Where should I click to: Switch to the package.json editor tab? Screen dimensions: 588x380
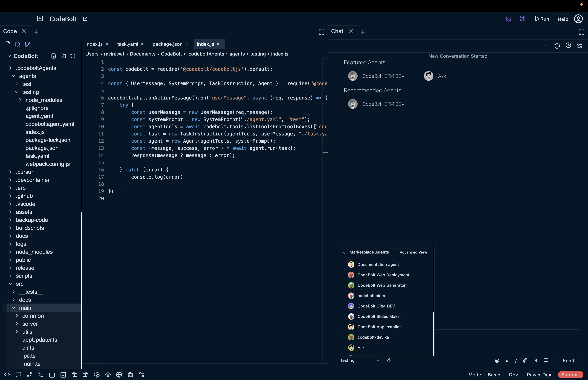(x=167, y=44)
